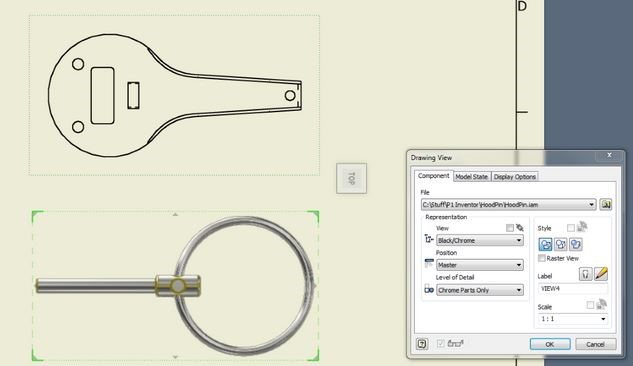Enable the Raster View checkbox

coord(542,258)
